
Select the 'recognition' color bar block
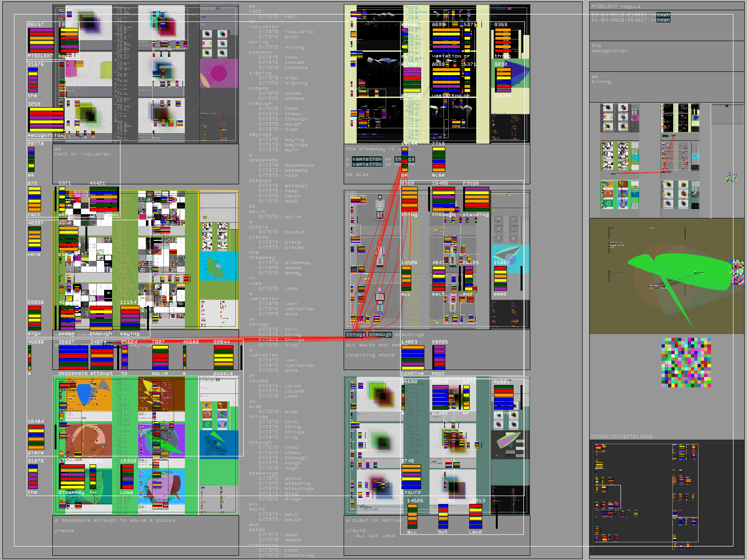[x=46, y=120]
